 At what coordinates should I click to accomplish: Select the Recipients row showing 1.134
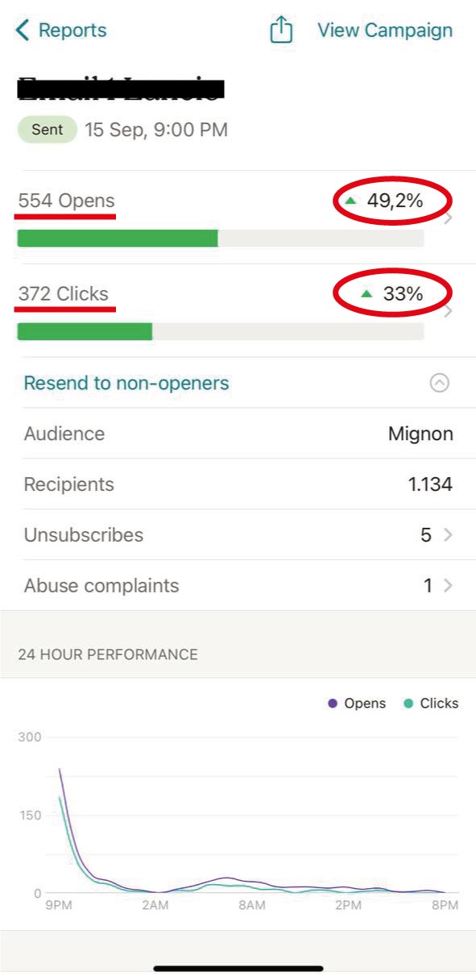click(238, 484)
